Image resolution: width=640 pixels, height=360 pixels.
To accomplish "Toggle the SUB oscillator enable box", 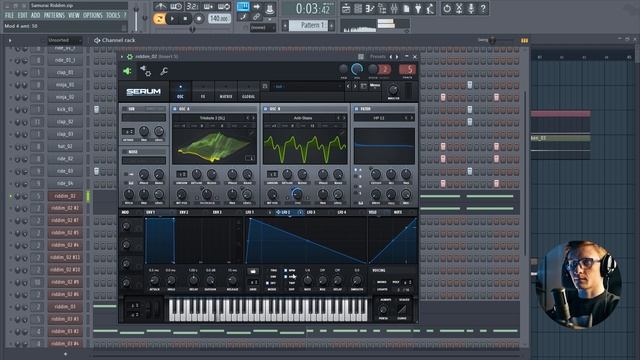I will point(124,109).
